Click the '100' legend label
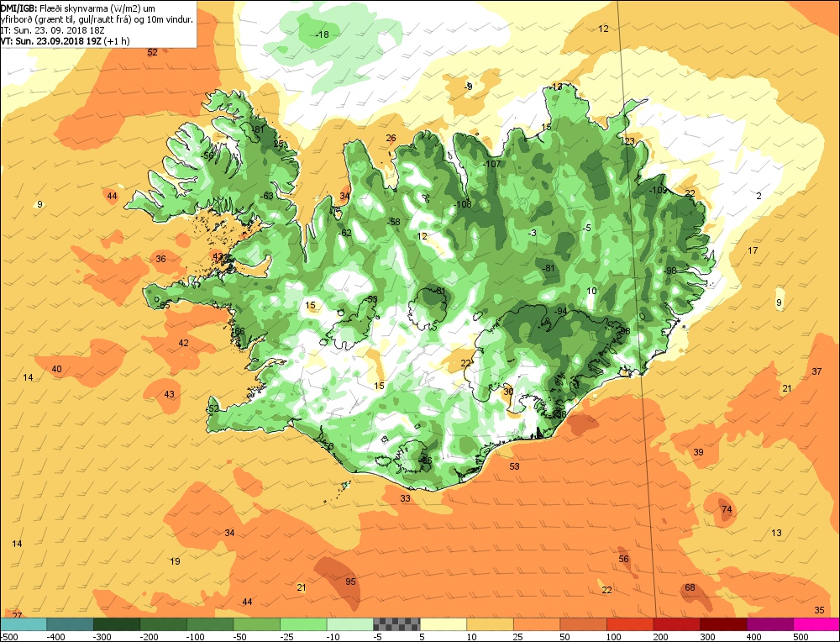Image resolution: width=840 pixels, height=642 pixels. click(613, 637)
